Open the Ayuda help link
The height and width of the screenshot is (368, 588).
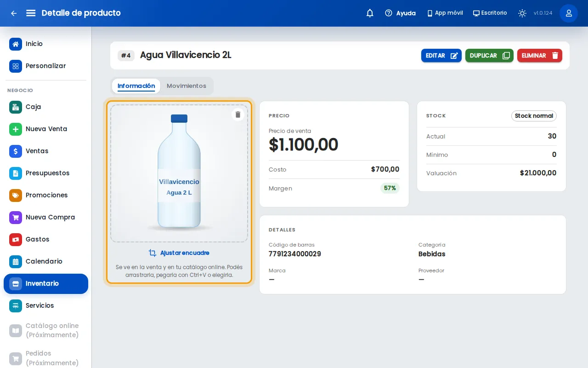(x=400, y=13)
